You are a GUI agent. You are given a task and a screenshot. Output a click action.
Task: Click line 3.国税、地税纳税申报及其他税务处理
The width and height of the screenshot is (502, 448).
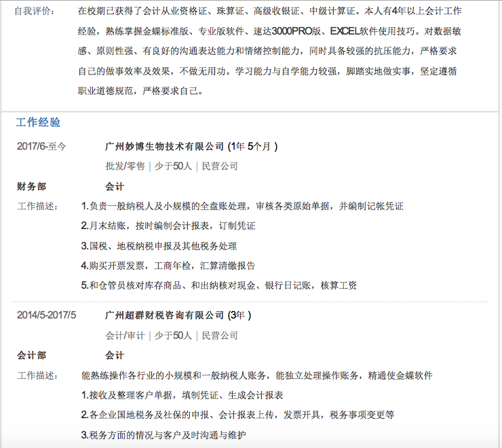(159, 246)
